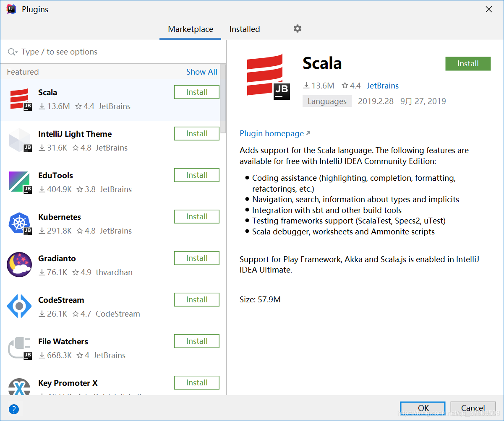The width and height of the screenshot is (504, 421).
Task: Click the 13.6M downloads in details pane
Action: coord(319,86)
